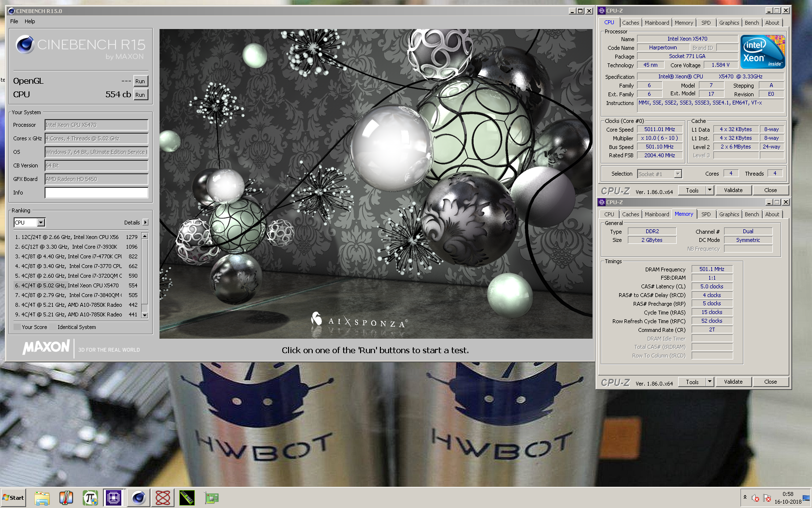The height and width of the screenshot is (508, 812).
Task: Click Close button in lower CPU-Z
Action: 770,382
